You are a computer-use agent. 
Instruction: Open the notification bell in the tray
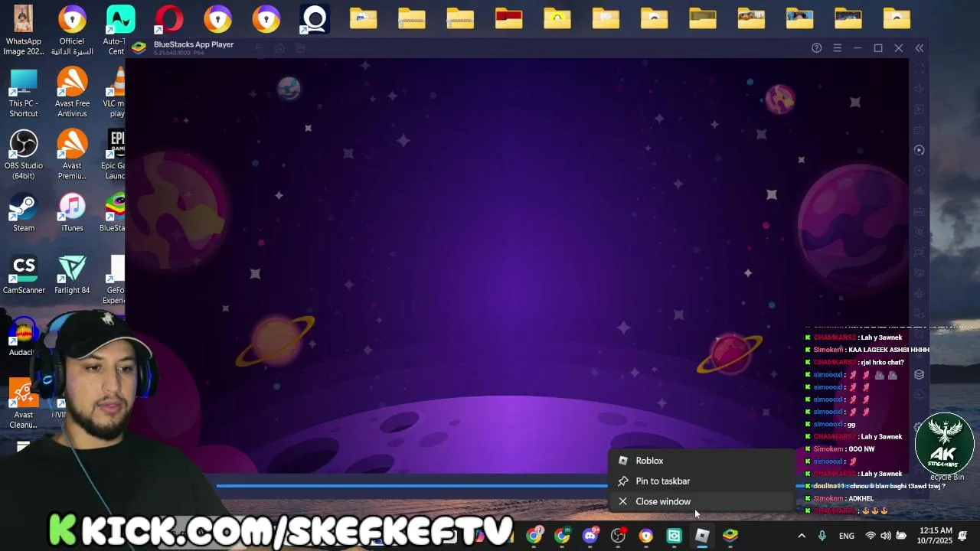[x=963, y=536]
